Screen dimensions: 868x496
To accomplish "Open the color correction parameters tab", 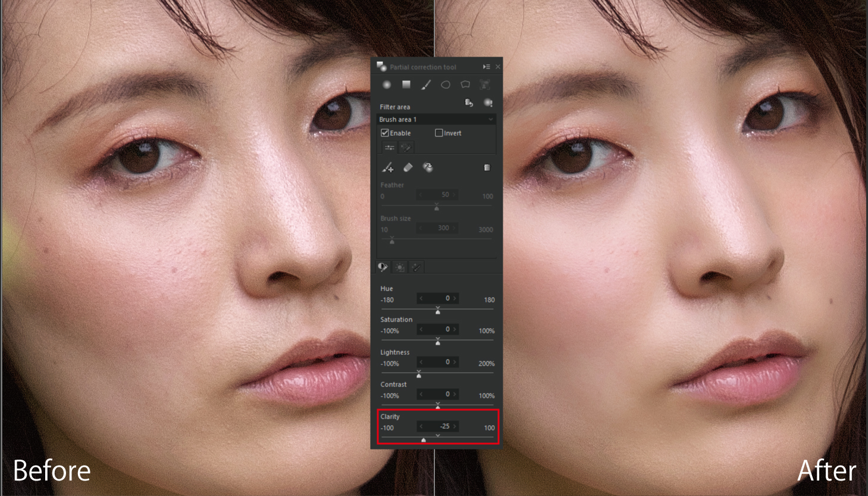I will pos(383,267).
